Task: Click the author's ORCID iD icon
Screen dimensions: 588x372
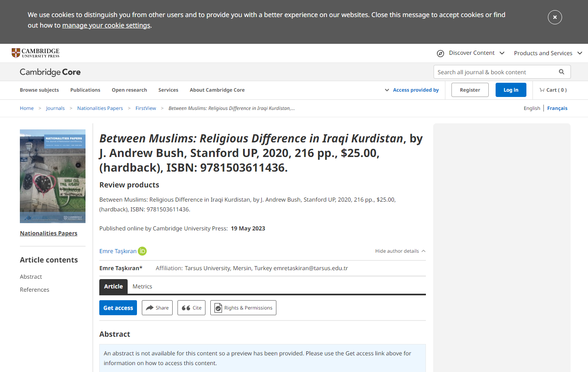Action: pyautogui.click(x=142, y=251)
